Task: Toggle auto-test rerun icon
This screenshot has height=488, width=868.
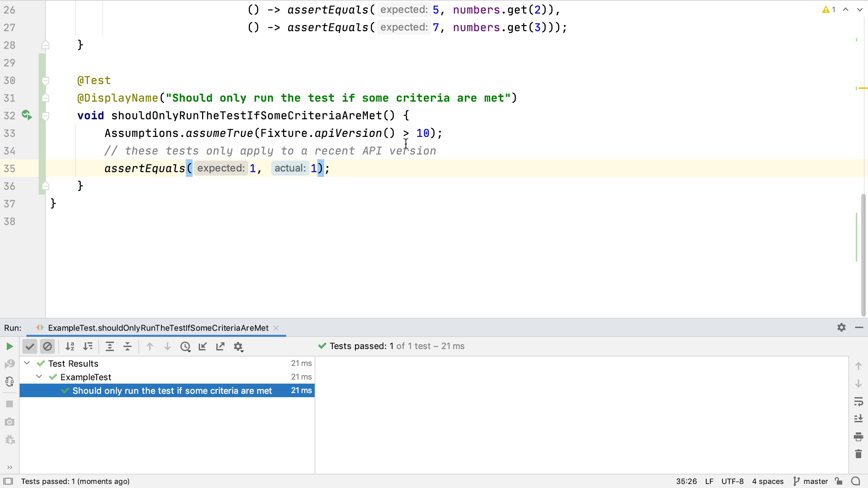Action: (9, 382)
